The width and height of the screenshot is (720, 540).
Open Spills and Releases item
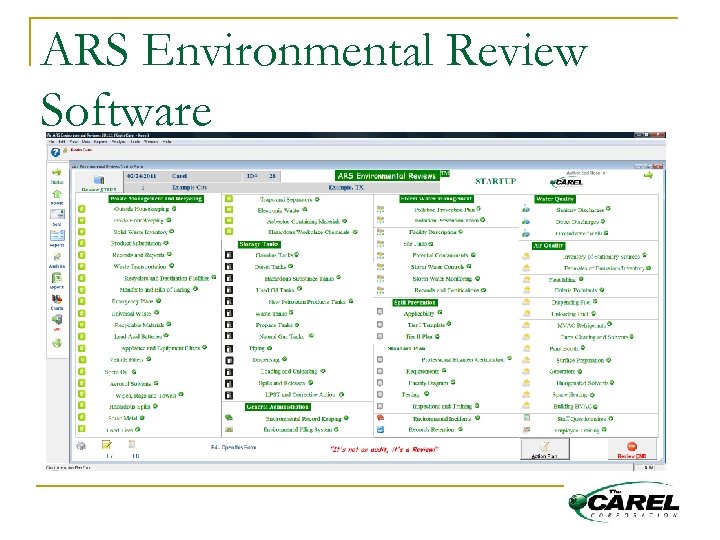[x=282, y=383]
